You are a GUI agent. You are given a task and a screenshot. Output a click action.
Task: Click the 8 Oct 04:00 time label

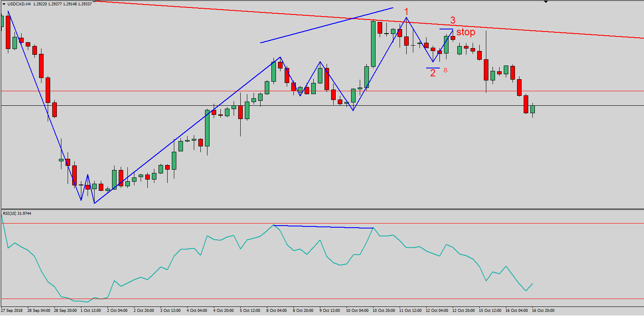pyautogui.click(x=277, y=310)
